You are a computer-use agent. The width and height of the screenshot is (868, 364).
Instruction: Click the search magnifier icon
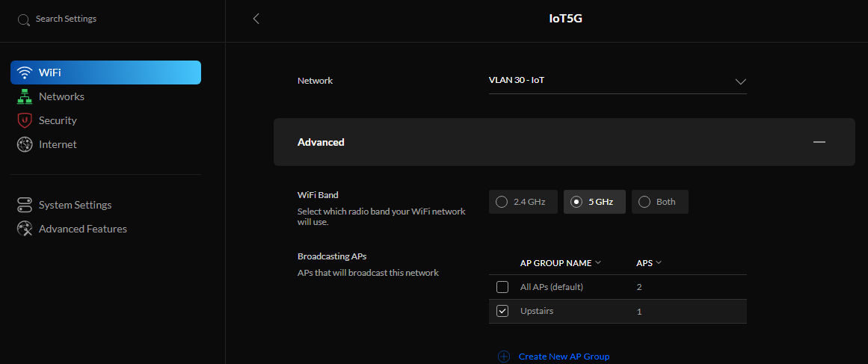click(x=24, y=19)
